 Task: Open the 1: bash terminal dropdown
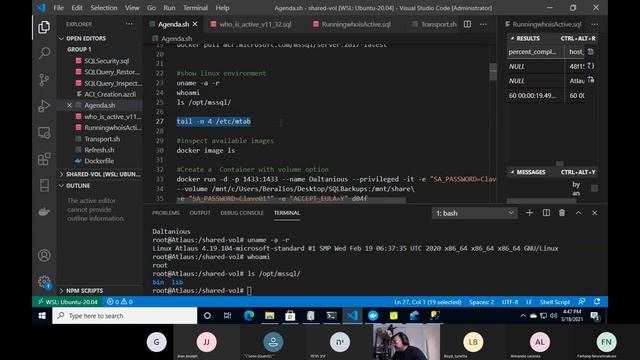(x=474, y=213)
